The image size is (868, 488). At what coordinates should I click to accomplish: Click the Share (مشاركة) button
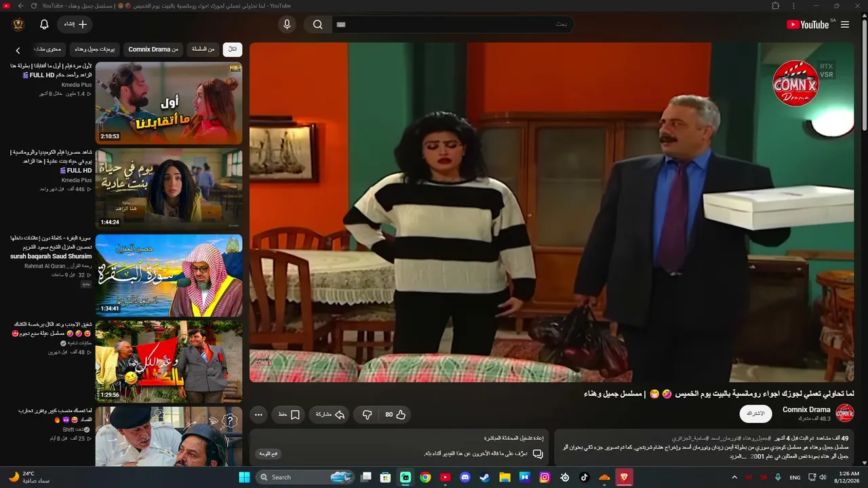click(x=330, y=415)
